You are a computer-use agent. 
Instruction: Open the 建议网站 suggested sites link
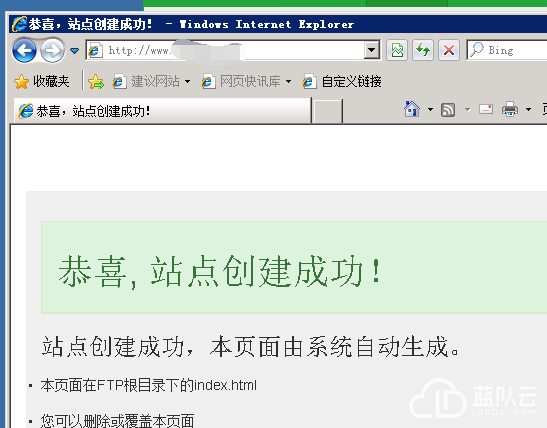tap(151, 82)
